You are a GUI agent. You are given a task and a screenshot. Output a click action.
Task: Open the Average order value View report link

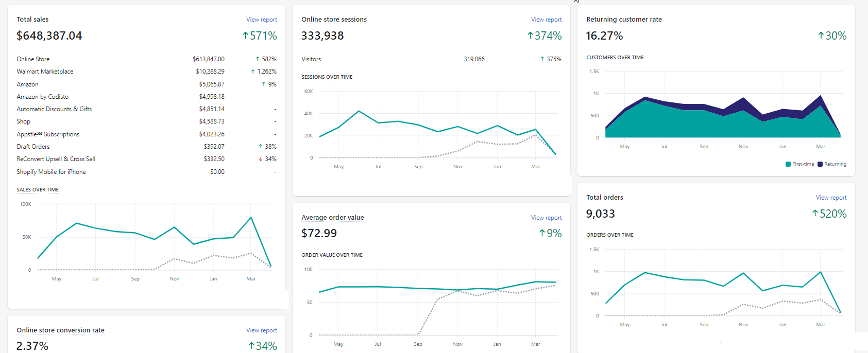546,218
